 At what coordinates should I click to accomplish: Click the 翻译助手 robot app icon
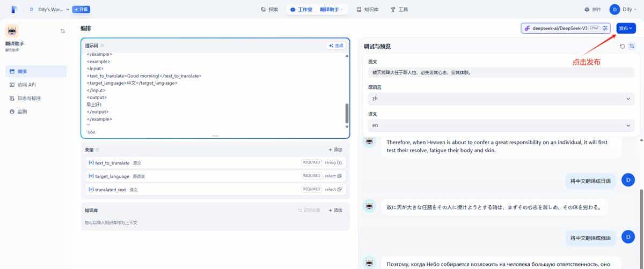pyautogui.click(x=12, y=31)
